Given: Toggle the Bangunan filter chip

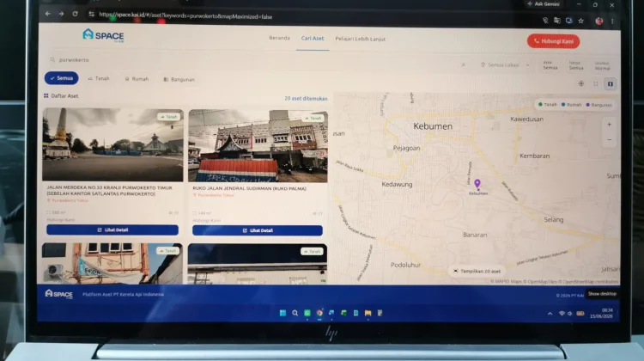Looking at the screenshot, I should coord(179,79).
